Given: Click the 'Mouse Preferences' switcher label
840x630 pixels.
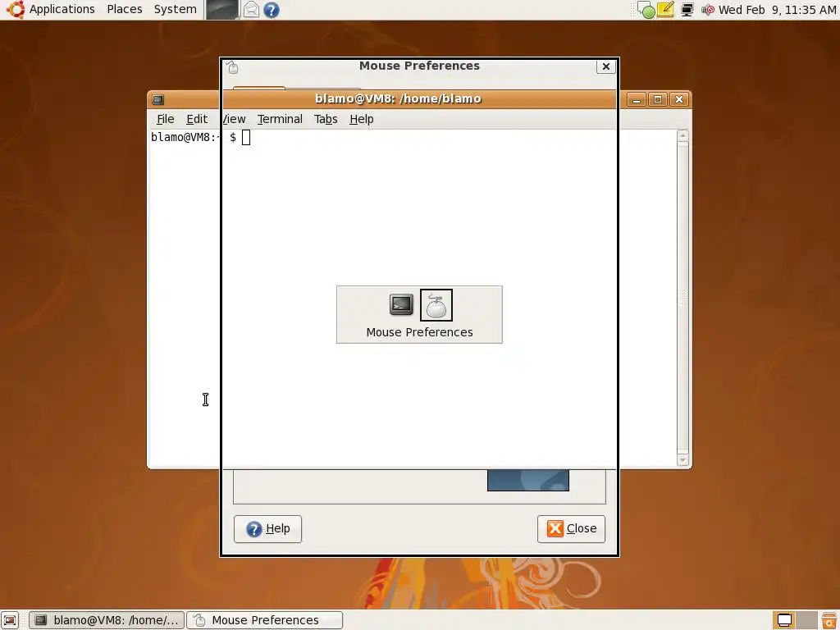Looking at the screenshot, I should tap(419, 332).
